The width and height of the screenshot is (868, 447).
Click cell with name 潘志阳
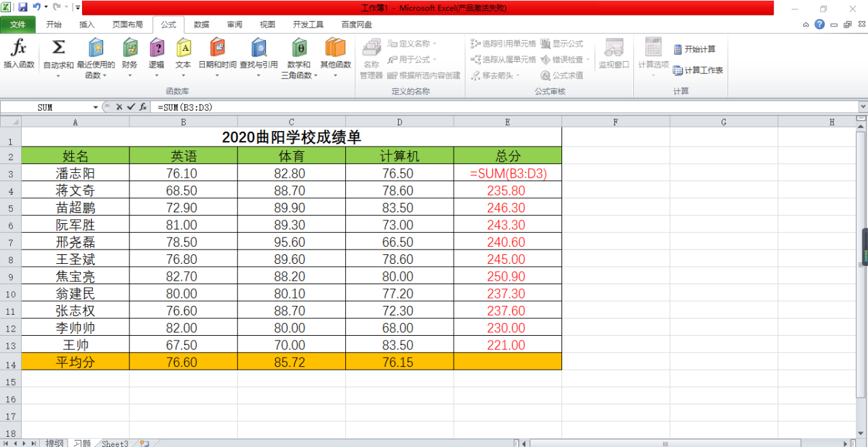[x=75, y=174]
